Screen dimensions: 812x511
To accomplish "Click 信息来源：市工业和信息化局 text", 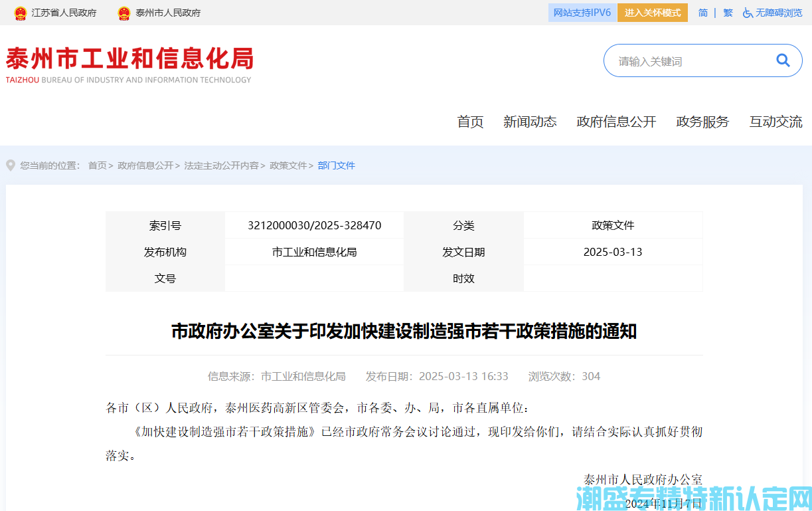I will [x=277, y=376].
